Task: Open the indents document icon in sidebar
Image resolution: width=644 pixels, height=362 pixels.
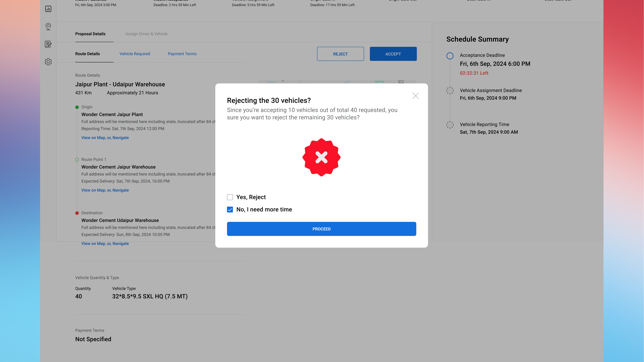Action: pyautogui.click(x=48, y=44)
